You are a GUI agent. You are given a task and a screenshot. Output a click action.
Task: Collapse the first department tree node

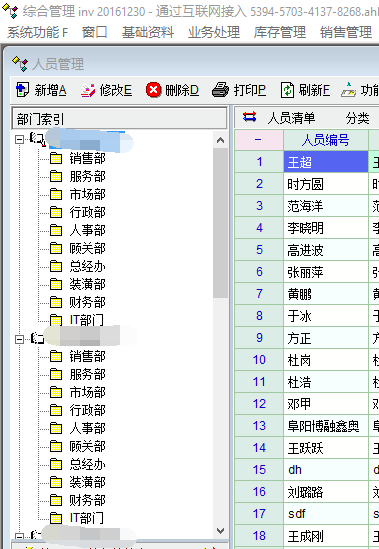20,140
